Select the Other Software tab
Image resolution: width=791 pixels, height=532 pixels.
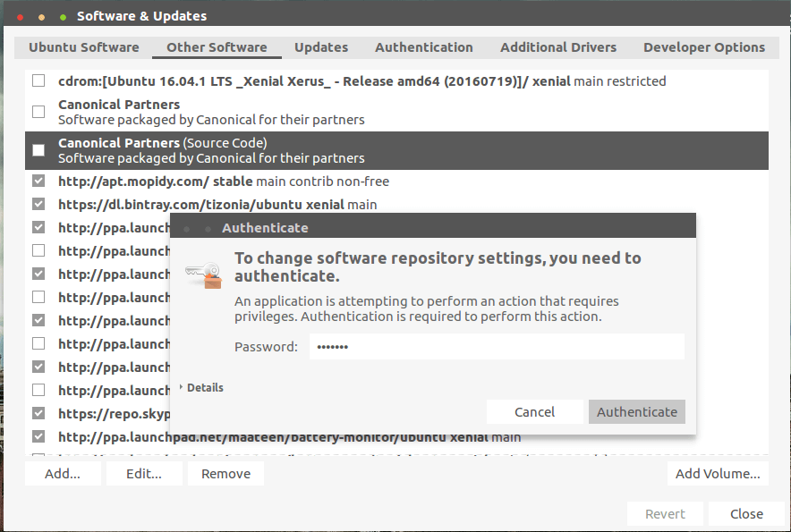[217, 47]
